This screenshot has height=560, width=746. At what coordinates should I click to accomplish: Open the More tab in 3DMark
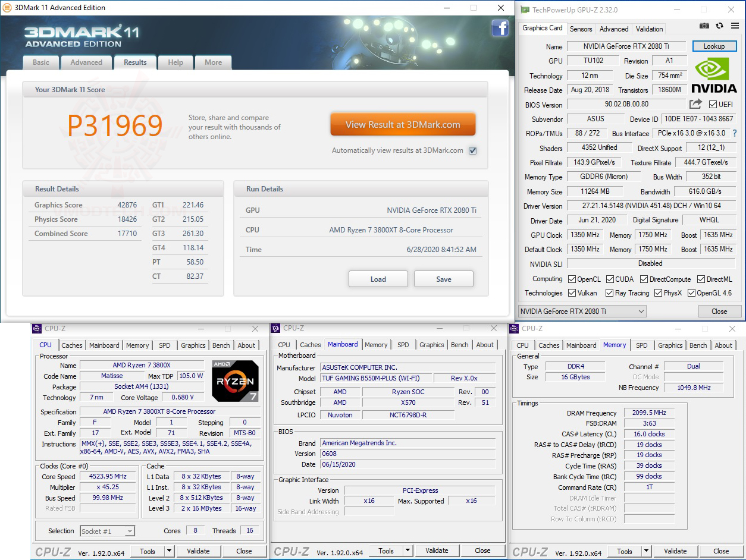point(213,62)
